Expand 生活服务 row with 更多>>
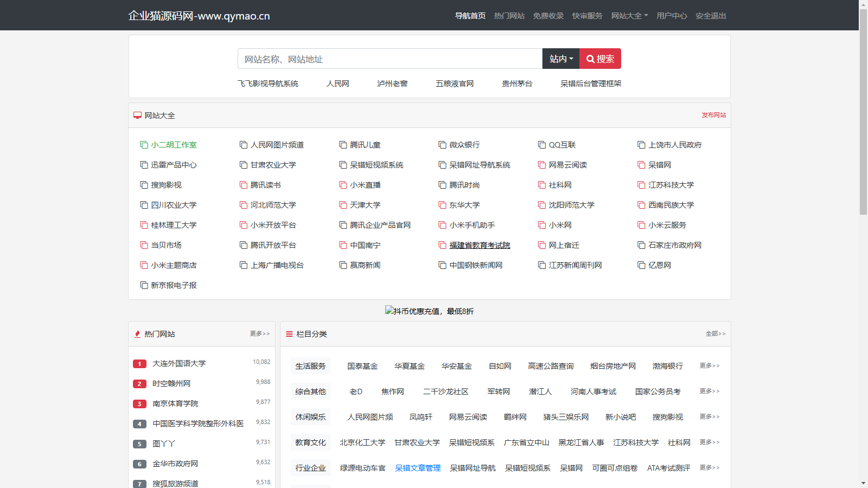Image resolution: width=868 pixels, height=488 pixels. click(709, 366)
